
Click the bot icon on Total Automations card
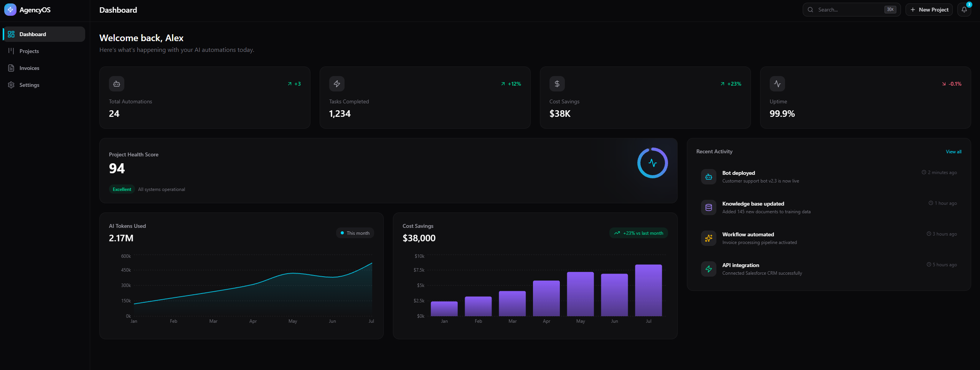(x=116, y=83)
